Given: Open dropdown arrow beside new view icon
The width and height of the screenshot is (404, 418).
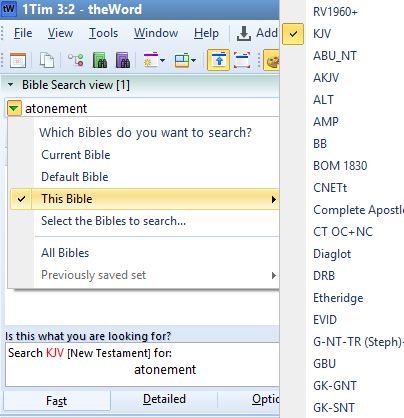Looking at the screenshot, I should pos(162,61).
